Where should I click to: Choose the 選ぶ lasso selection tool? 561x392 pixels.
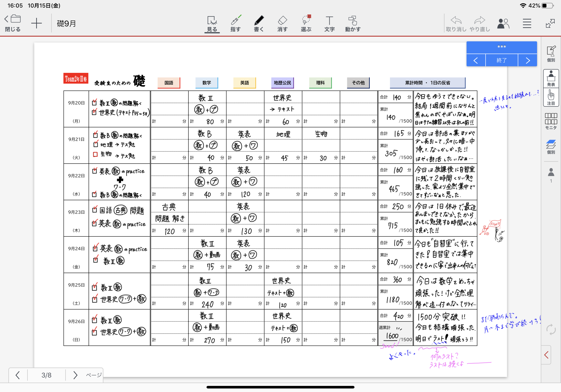point(306,24)
